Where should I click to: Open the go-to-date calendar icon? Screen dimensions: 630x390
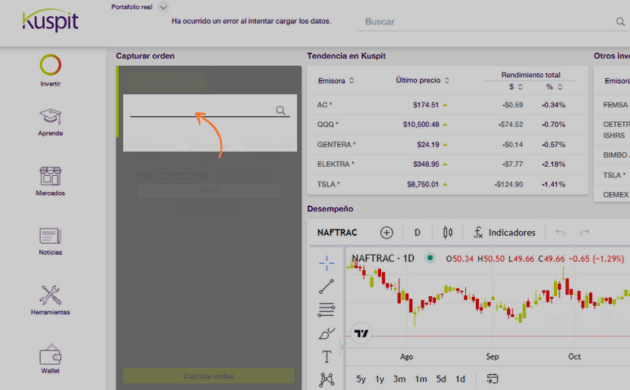click(x=492, y=379)
